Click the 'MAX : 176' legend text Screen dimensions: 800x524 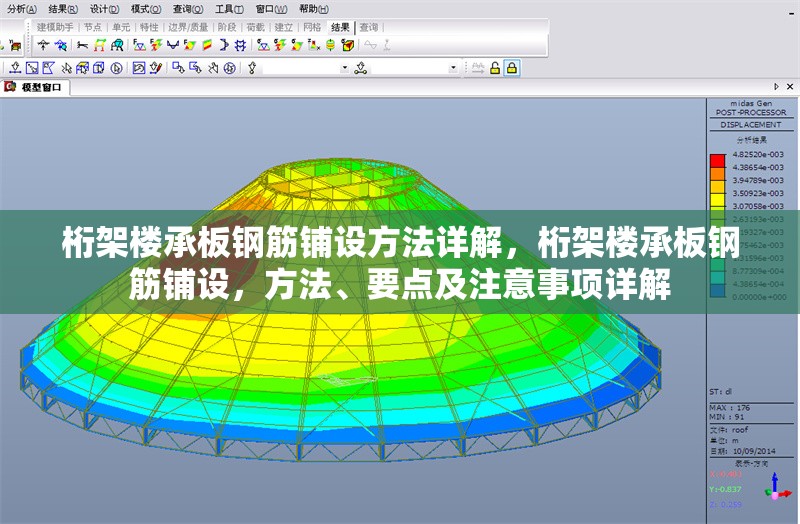pos(729,408)
